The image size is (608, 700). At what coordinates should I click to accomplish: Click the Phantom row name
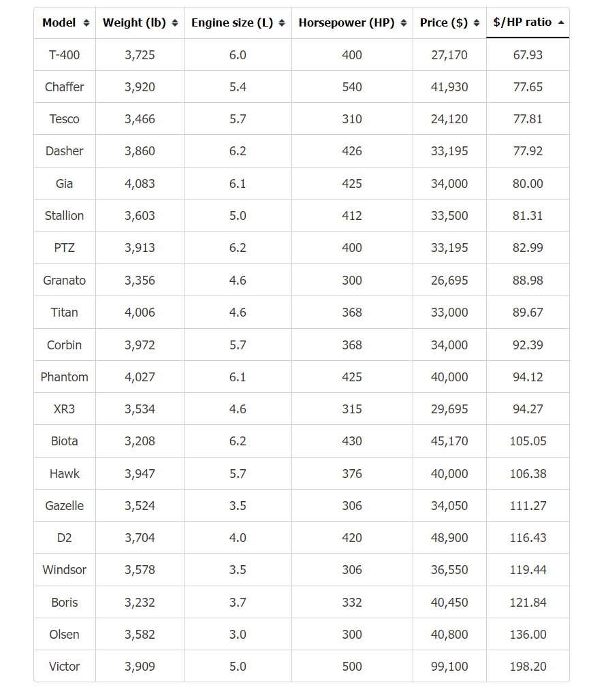pos(64,377)
